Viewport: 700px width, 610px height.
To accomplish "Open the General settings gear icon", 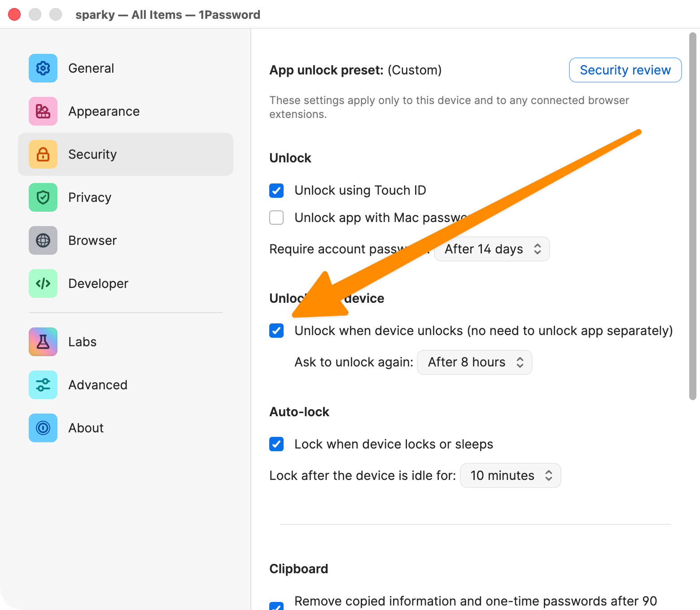I will pyautogui.click(x=43, y=68).
